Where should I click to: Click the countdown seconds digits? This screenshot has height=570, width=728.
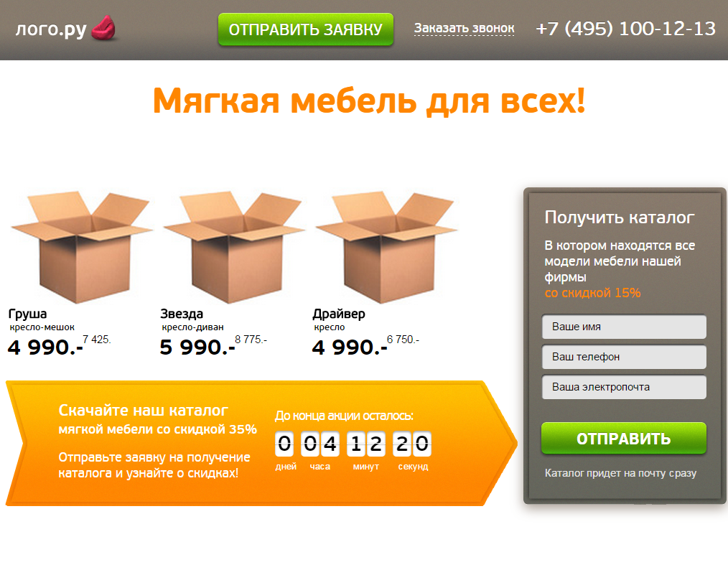[412, 444]
